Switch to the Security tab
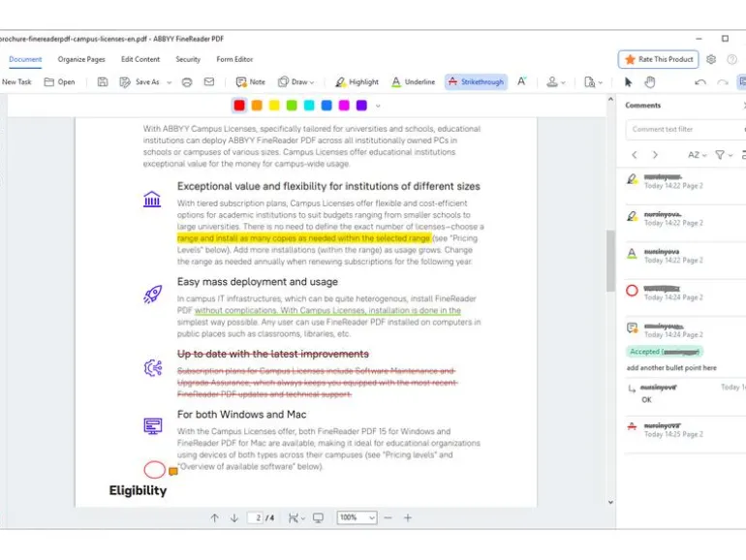The image size is (746, 560). click(188, 59)
